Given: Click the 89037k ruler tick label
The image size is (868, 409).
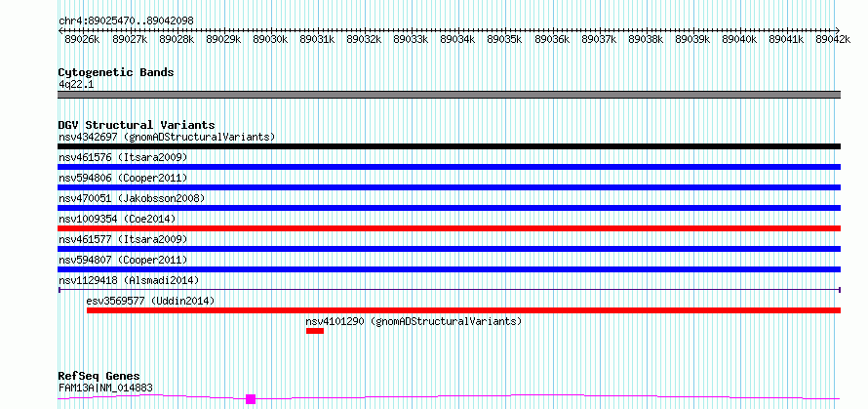Looking at the screenshot, I should point(599,39).
